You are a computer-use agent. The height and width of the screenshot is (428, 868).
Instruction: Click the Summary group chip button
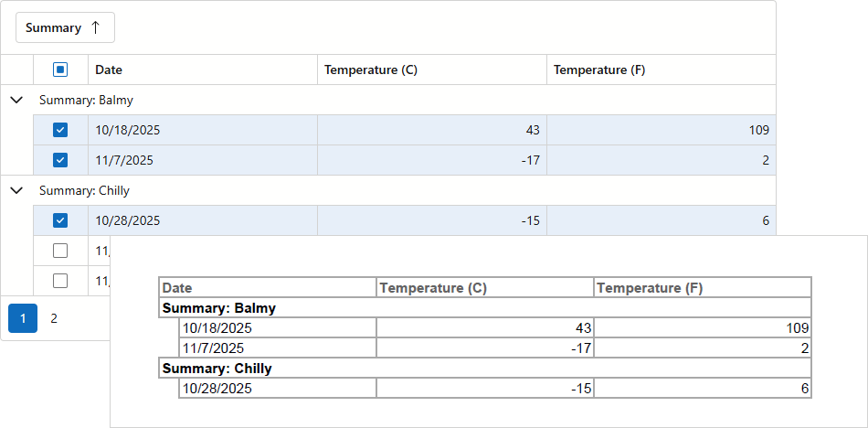pyautogui.click(x=54, y=27)
